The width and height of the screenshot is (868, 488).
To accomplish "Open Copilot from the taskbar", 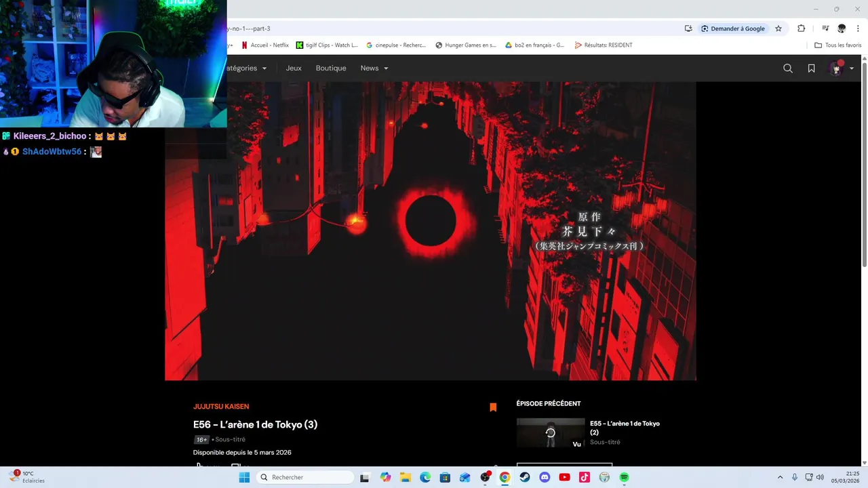I will click(x=385, y=477).
